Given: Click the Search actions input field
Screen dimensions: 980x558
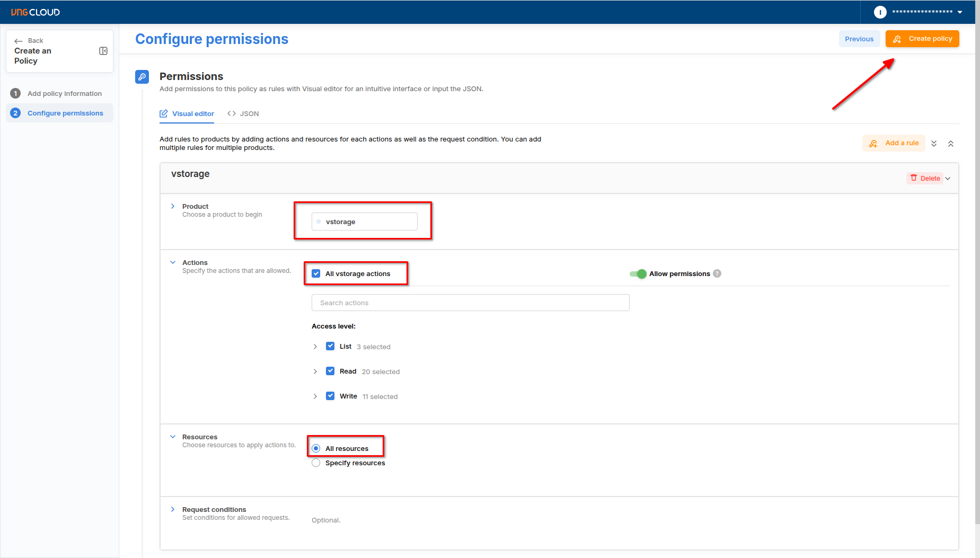Looking at the screenshot, I should click(470, 303).
